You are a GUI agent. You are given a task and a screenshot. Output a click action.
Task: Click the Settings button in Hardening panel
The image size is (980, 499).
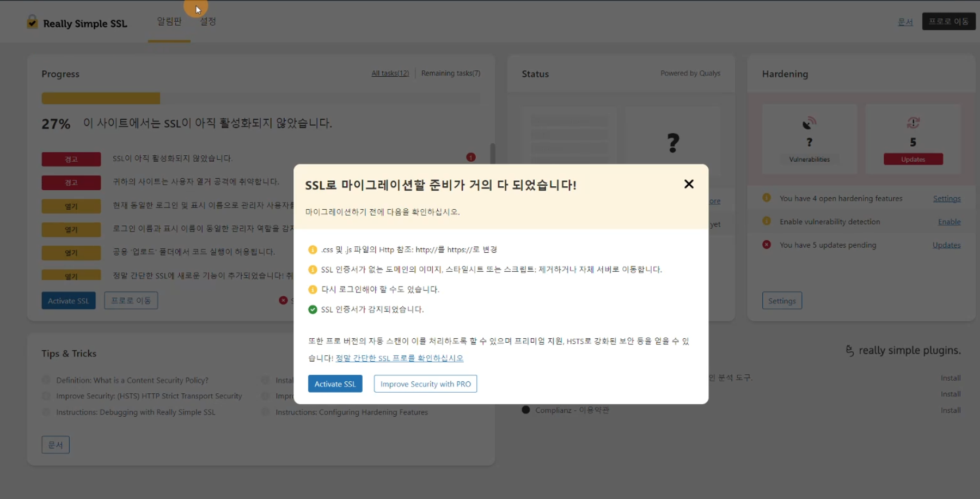coord(782,301)
